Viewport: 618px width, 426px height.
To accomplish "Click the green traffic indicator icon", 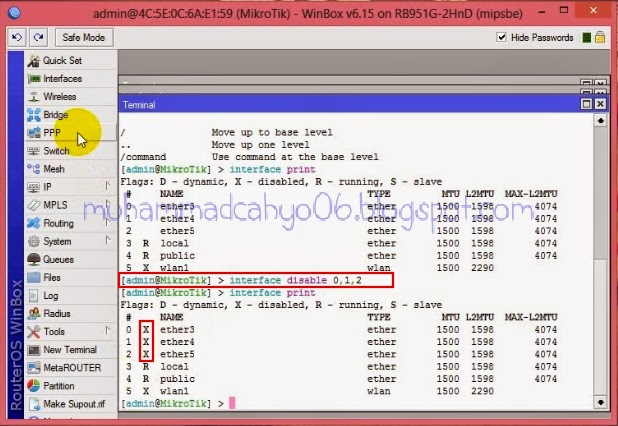I will click(x=586, y=37).
